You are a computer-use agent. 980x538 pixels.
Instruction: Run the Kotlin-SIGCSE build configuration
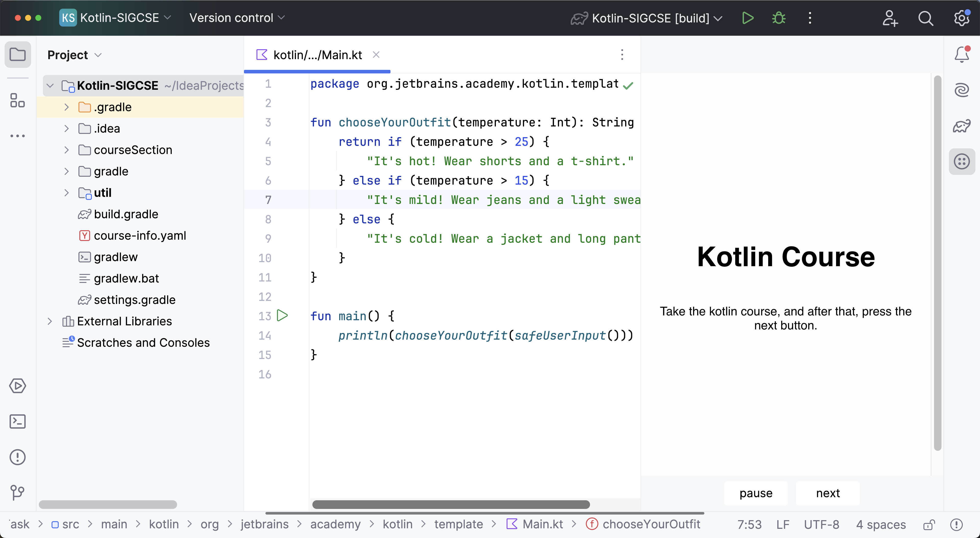[748, 18]
